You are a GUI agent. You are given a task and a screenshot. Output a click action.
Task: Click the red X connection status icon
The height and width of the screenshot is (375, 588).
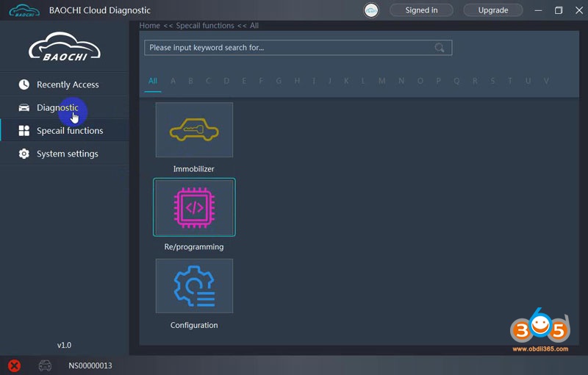click(14, 365)
